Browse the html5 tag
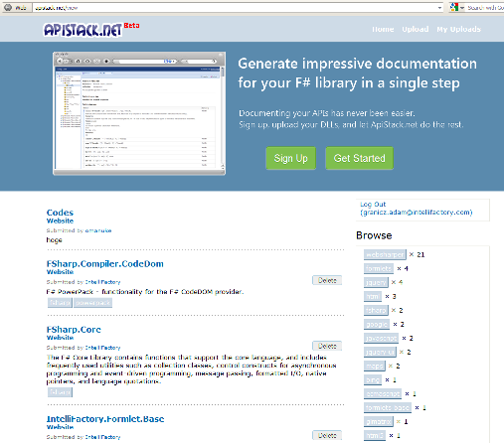 (x=375, y=435)
